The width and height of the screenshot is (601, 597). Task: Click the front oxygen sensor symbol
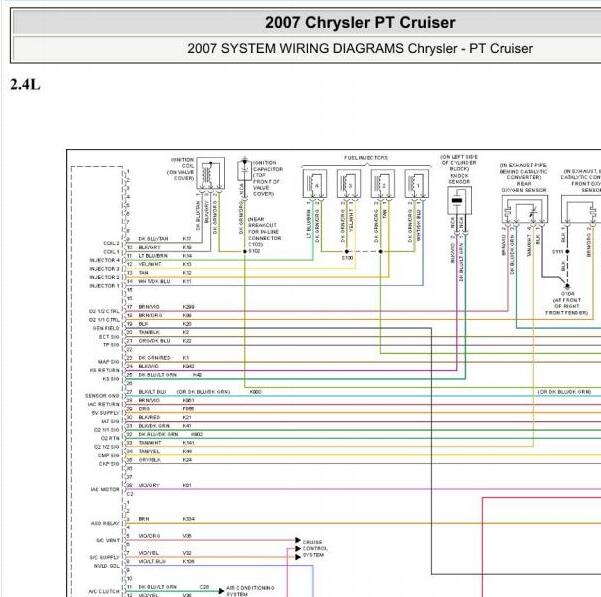[x=581, y=209]
